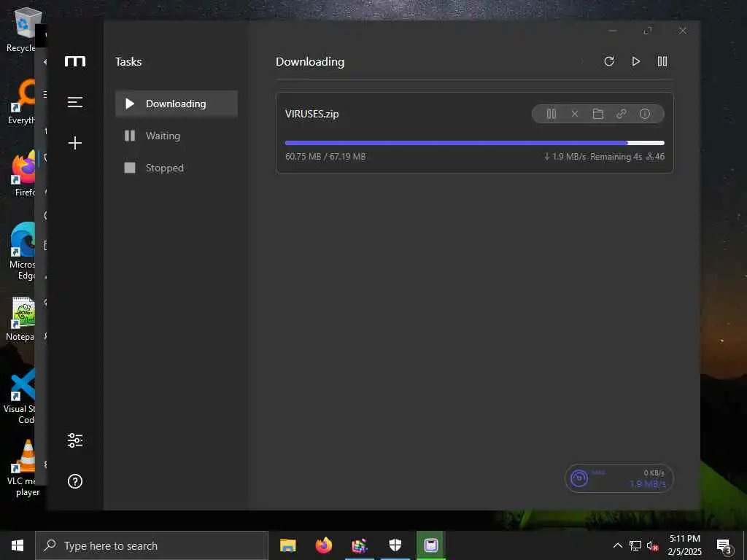This screenshot has height=560, width=747.
Task: Click the Motrix logo in the sidebar
Action: pyautogui.click(x=75, y=61)
